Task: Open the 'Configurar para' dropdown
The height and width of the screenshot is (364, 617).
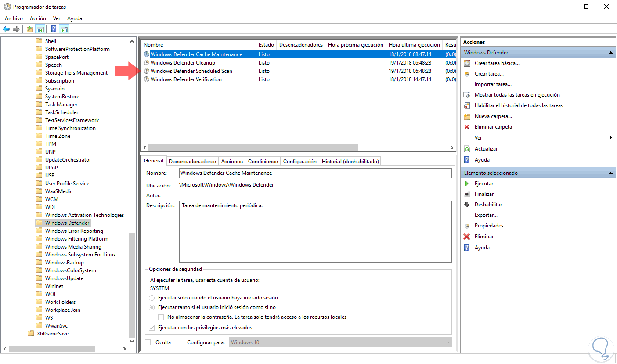Action: 340,342
